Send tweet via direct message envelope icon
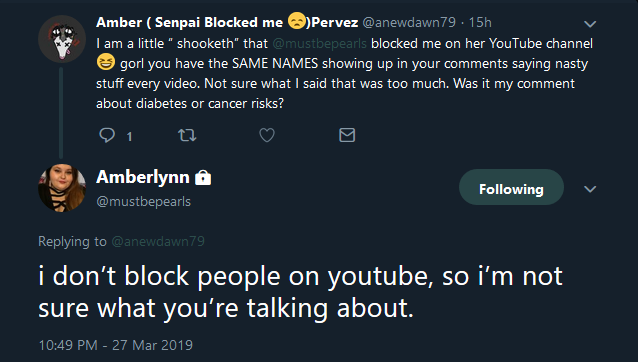The image size is (638, 362). (347, 135)
